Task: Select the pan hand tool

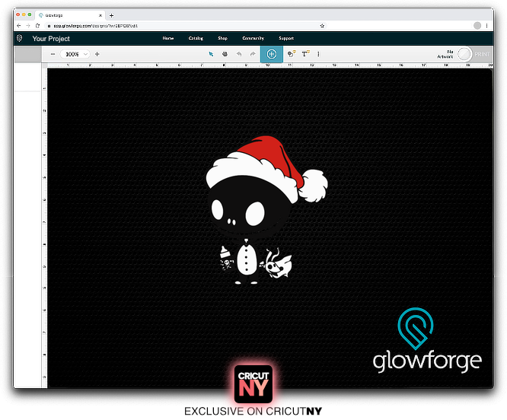Action: 225,54
